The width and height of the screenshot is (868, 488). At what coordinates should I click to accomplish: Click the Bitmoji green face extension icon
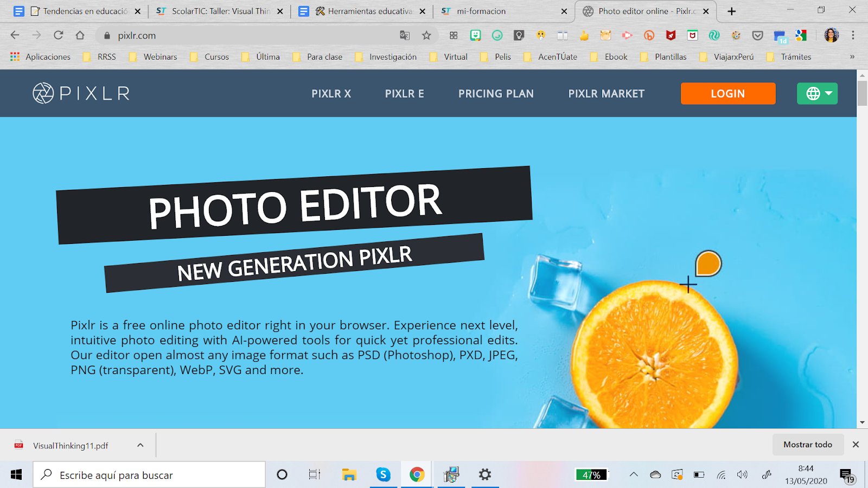(x=475, y=35)
